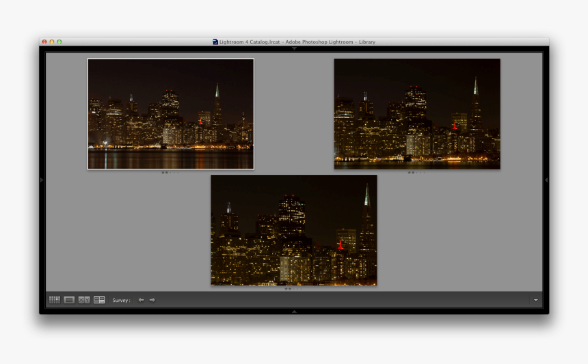Show the right side panel
The height and width of the screenshot is (364, 588).
546,180
